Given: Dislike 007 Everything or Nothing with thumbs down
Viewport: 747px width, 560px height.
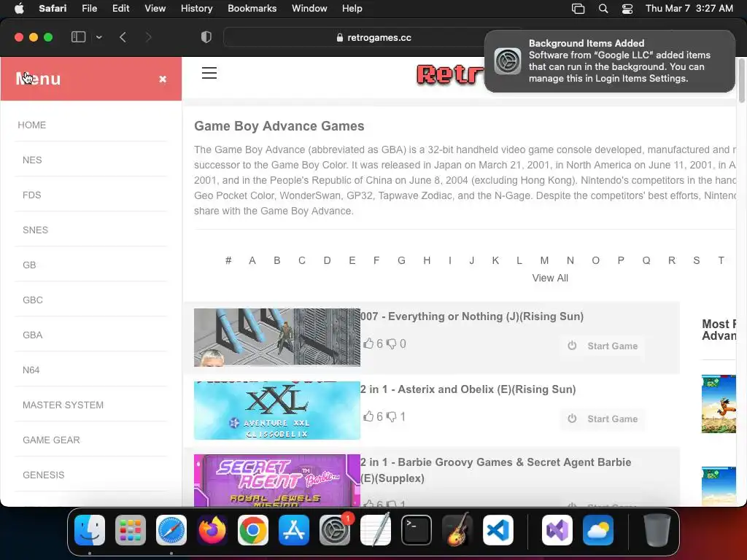Looking at the screenshot, I should tap(391, 344).
